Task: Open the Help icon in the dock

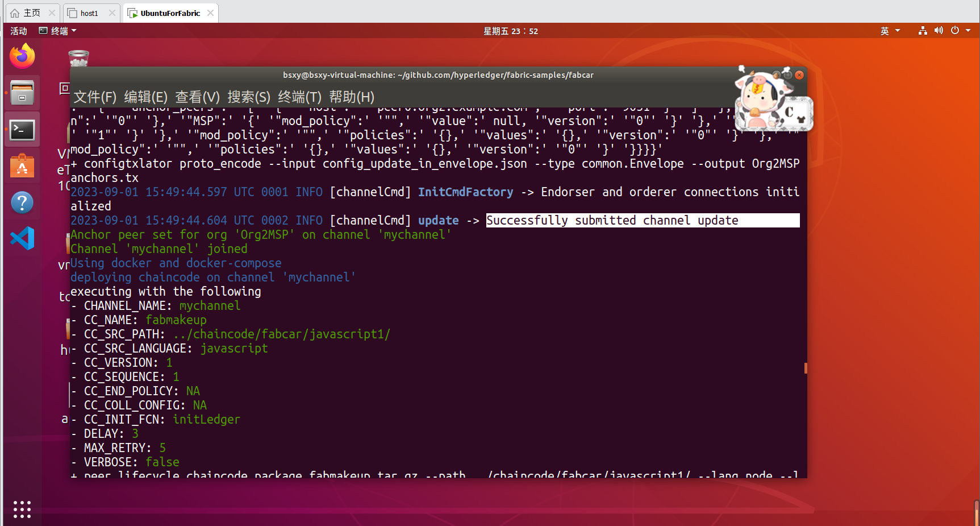Action: (22, 202)
